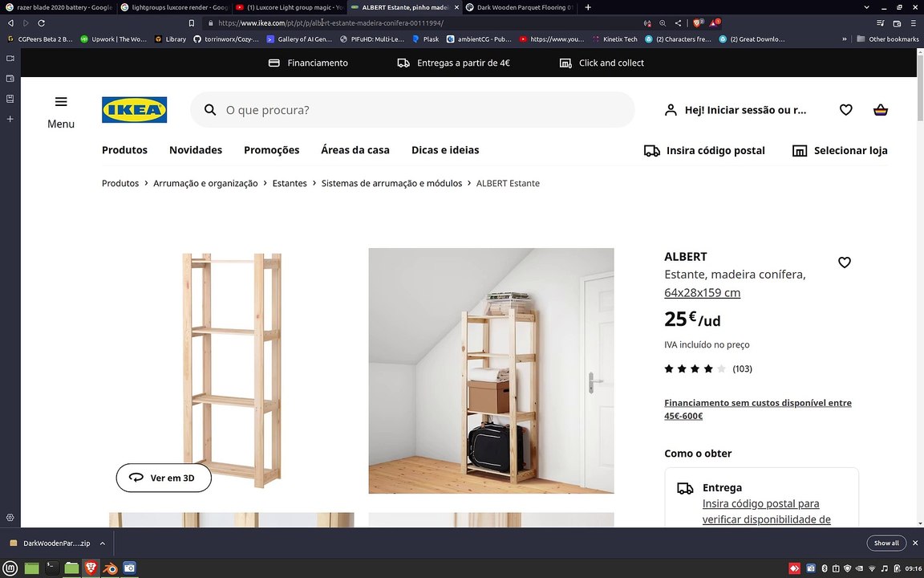Image resolution: width=924 pixels, height=578 pixels.
Task: Open the attic room shelf photo
Action: [491, 370]
